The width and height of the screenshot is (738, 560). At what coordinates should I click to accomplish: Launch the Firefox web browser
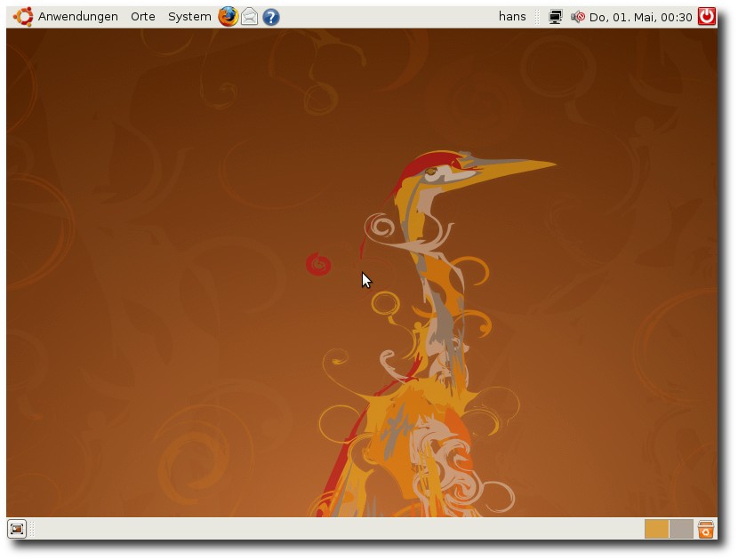228,17
